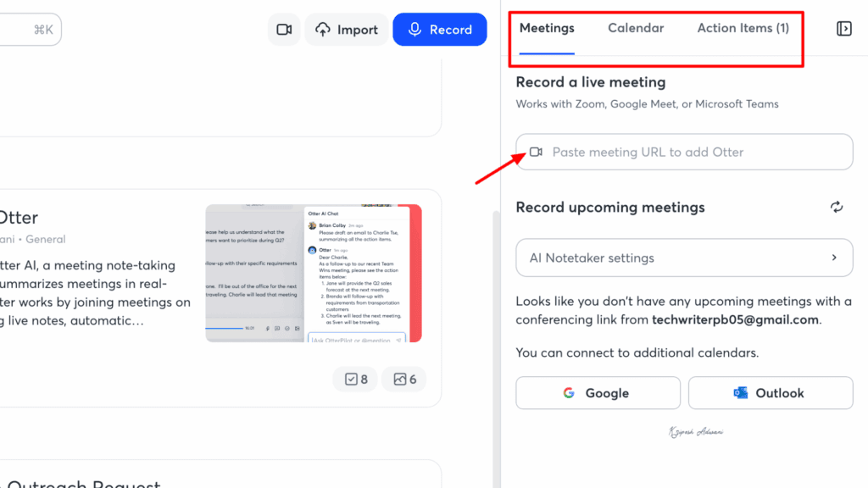Collapse the right side panel icon
868x488 pixels.
click(844, 28)
